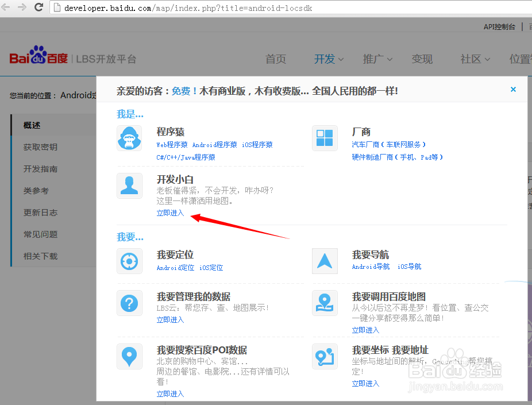Viewport: 532px width, 405px height.
Task: Click the browser address bar
Action: pyautogui.click(x=292, y=8)
